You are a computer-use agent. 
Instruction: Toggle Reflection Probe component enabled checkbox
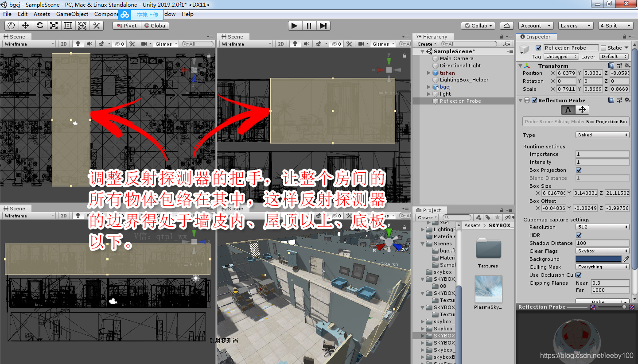click(x=534, y=101)
